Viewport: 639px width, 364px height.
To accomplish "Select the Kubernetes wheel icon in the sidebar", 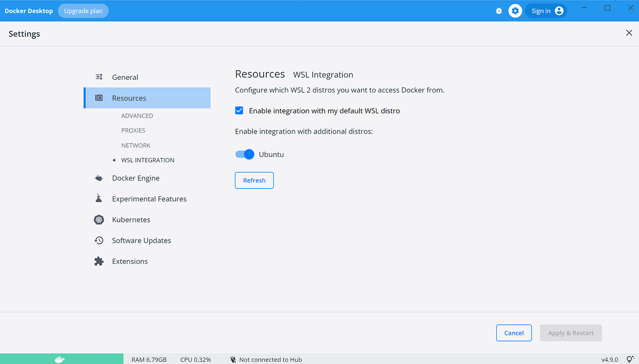I will click(x=99, y=219).
